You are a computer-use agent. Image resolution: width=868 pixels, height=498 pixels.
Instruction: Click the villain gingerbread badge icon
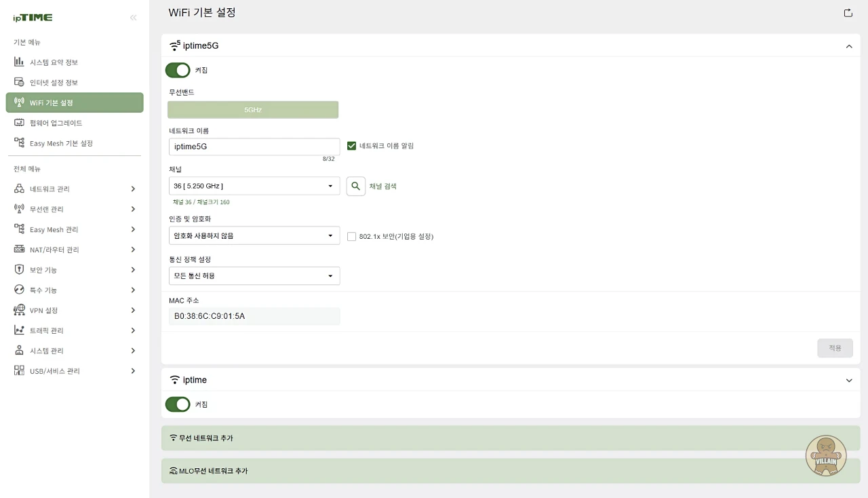pyautogui.click(x=826, y=456)
